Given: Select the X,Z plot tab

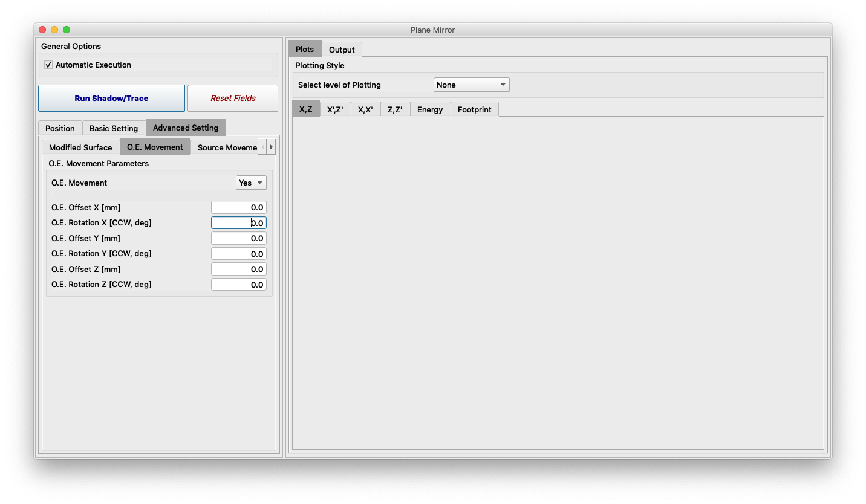Looking at the screenshot, I should coord(306,109).
